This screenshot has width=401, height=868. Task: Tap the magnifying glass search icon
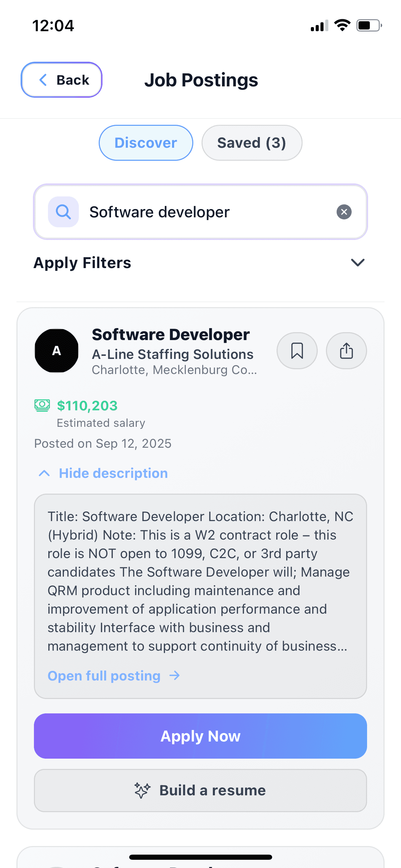point(63,212)
